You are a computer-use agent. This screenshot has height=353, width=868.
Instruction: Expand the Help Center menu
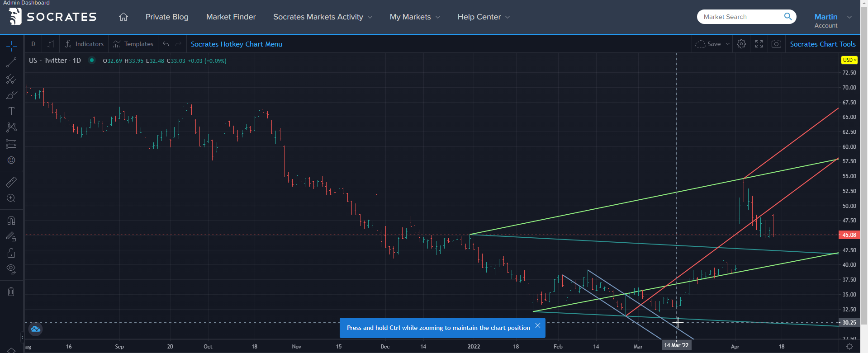point(484,17)
